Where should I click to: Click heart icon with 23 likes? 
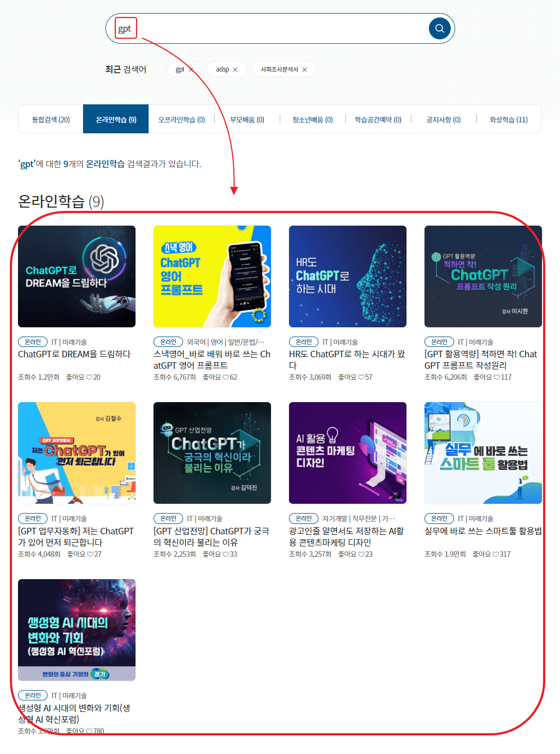click(x=361, y=554)
